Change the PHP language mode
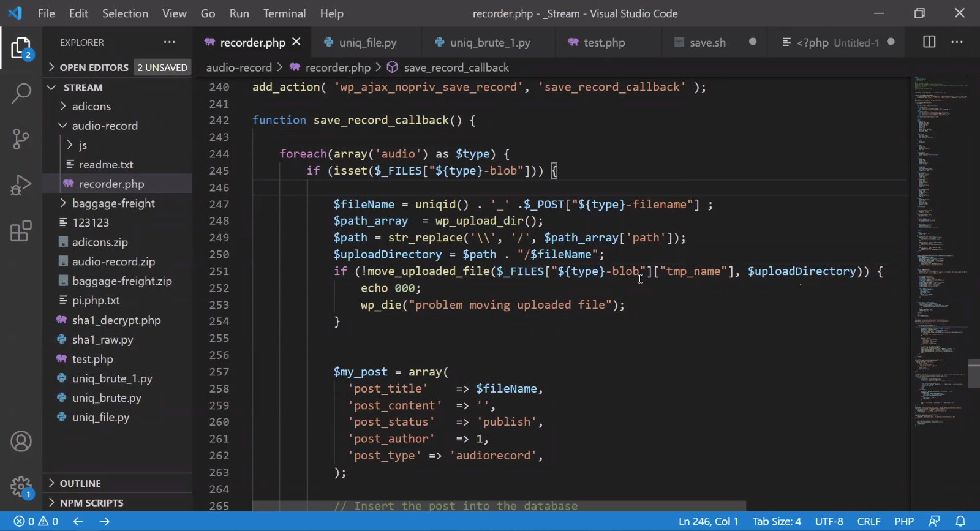 pyautogui.click(x=904, y=521)
